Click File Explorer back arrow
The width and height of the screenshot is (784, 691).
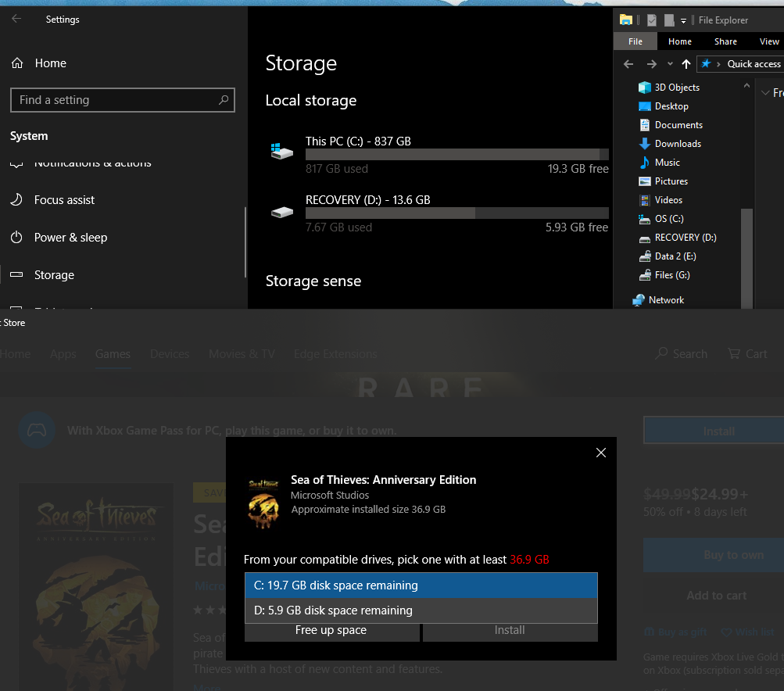(628, 64)
